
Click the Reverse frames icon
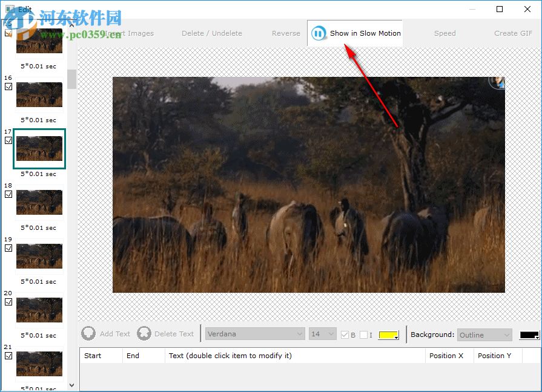click(x=286, y=33)
